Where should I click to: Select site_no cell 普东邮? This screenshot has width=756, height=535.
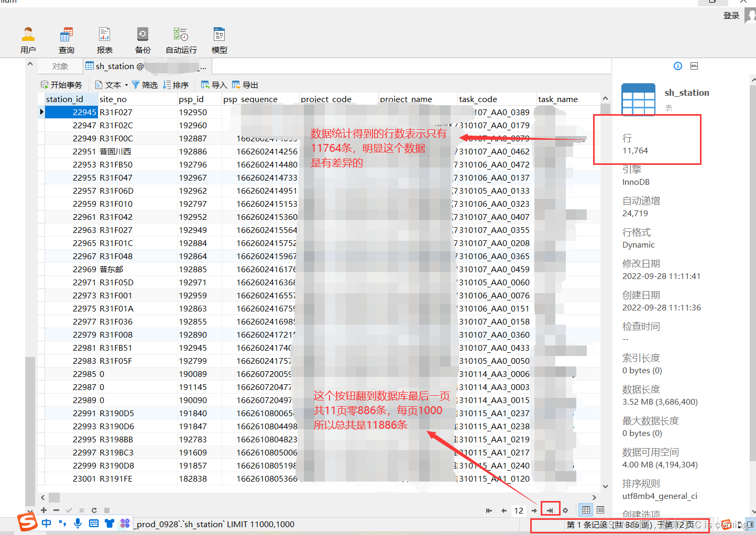pos(137,269)
